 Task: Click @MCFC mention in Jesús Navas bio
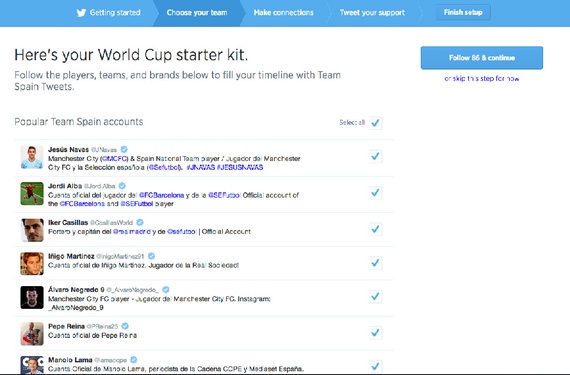[x=115, y=159]
